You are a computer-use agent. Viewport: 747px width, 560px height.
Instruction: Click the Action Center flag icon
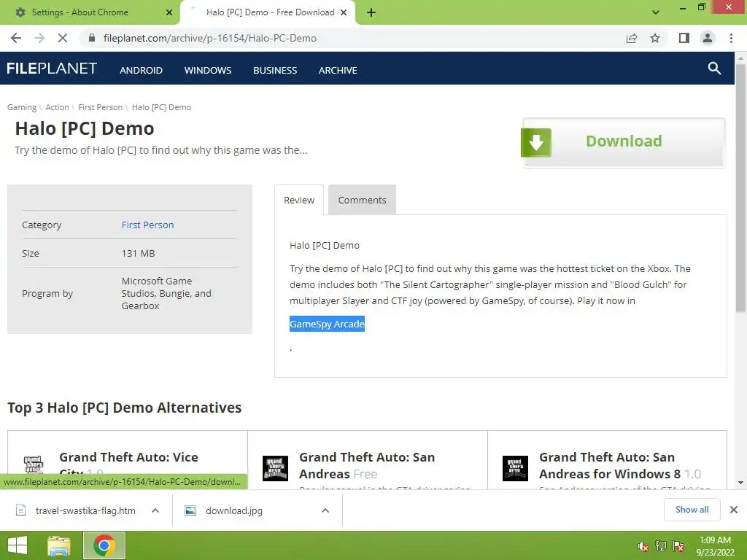pyautogui.click(x=678, y=546)
